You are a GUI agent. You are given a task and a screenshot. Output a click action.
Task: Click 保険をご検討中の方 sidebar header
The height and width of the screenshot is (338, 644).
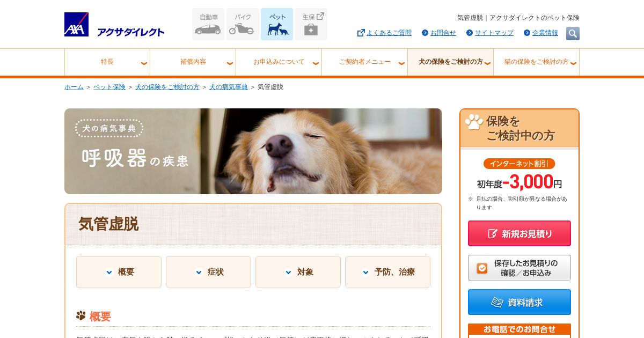(x=519, y=128)
